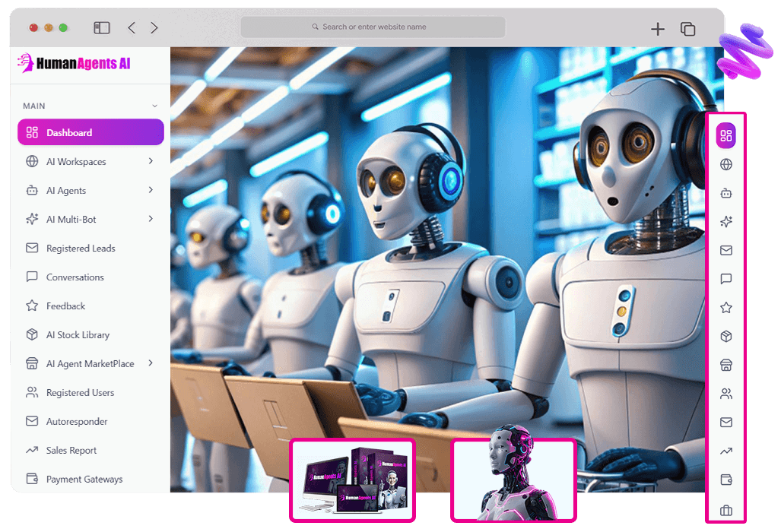Screen dimensions: 781x532
Task: Click the search or enter website address bar
Action: [x=373, y=27]
